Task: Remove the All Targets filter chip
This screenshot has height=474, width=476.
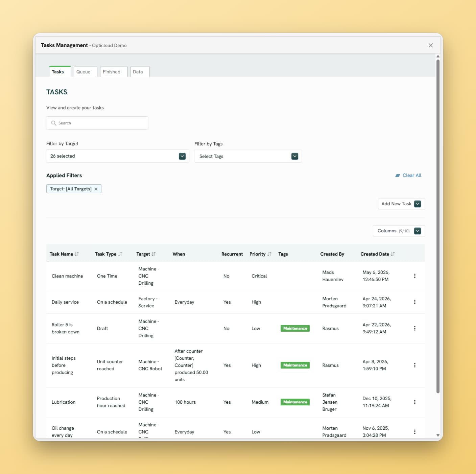Action: tap(96, 189)
